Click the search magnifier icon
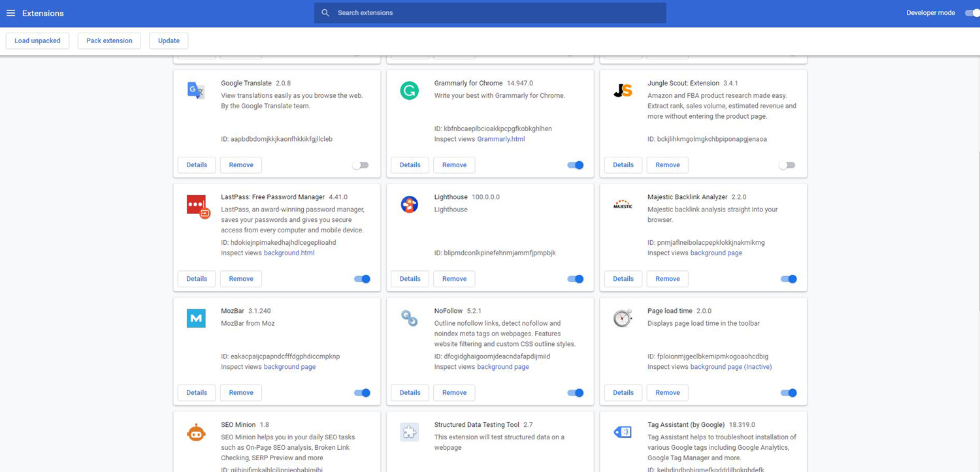 tap(325, 13)
